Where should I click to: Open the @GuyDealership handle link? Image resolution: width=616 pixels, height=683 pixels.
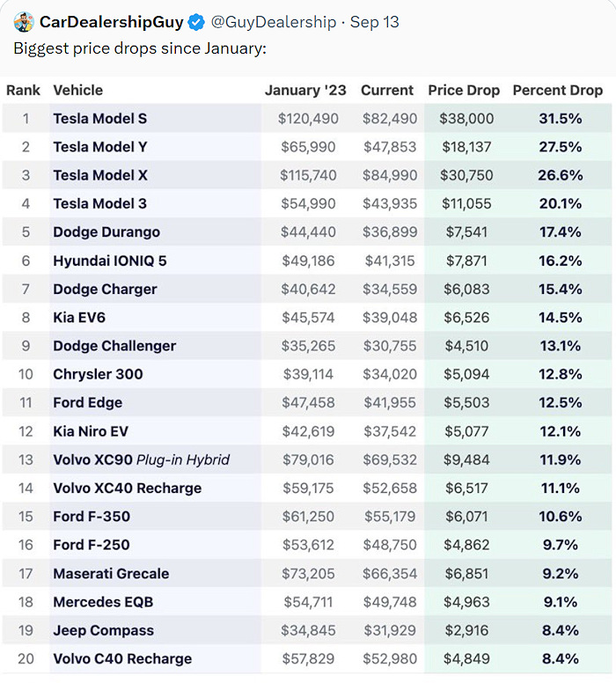(274, 22)
